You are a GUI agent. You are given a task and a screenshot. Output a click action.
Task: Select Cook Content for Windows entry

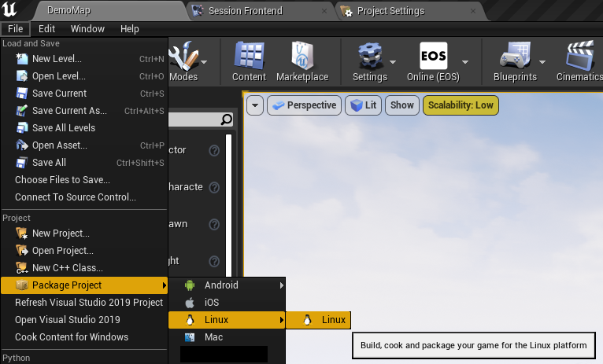[84, 337]
